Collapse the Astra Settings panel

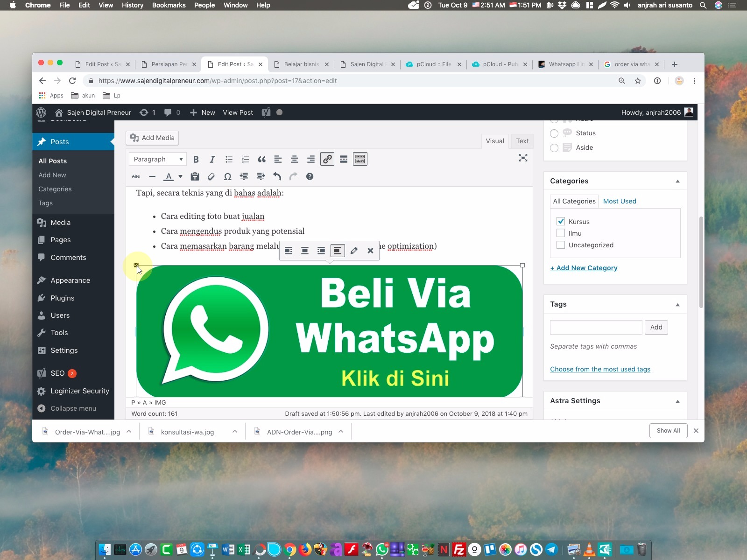(x=677, y=401)
